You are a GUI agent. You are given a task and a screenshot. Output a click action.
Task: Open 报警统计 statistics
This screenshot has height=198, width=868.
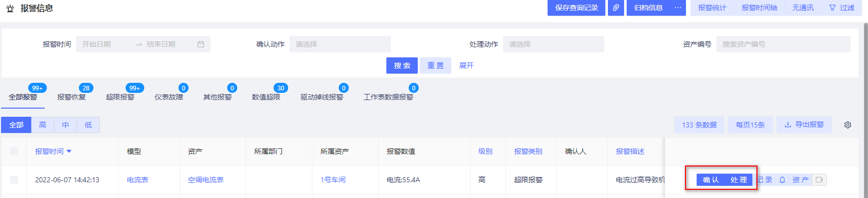point(712,8)
